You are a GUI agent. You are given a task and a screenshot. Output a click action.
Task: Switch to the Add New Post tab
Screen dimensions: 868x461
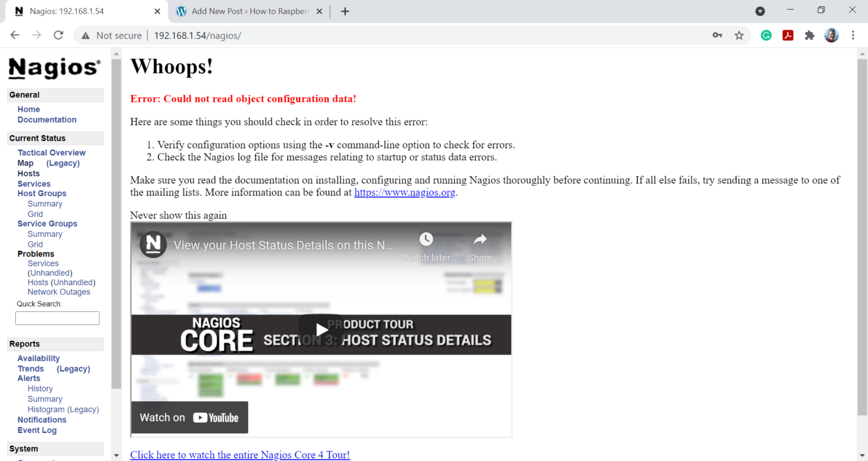click(x=249, y=11)
